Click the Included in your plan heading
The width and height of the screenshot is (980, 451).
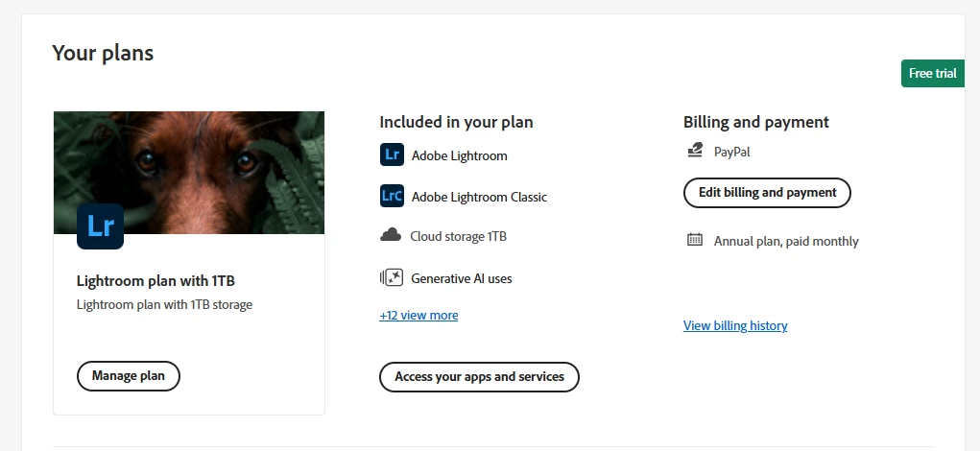[x=456, y=122]
